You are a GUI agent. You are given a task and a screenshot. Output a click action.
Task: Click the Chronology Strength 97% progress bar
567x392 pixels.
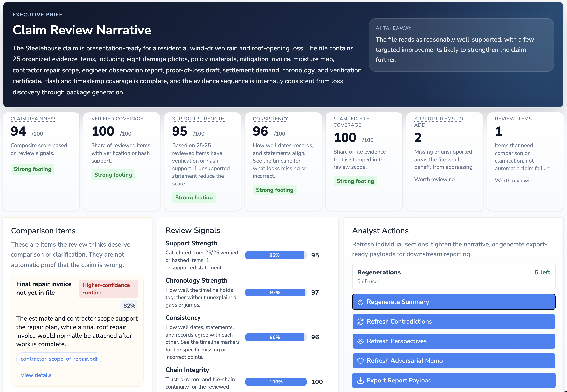(x=276, y=293)
